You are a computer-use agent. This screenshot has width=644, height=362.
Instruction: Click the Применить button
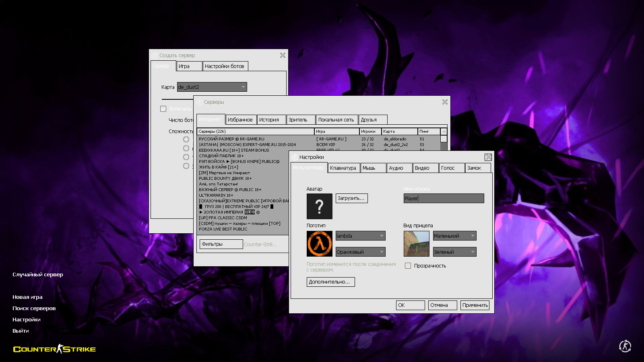tap(475, 305)
